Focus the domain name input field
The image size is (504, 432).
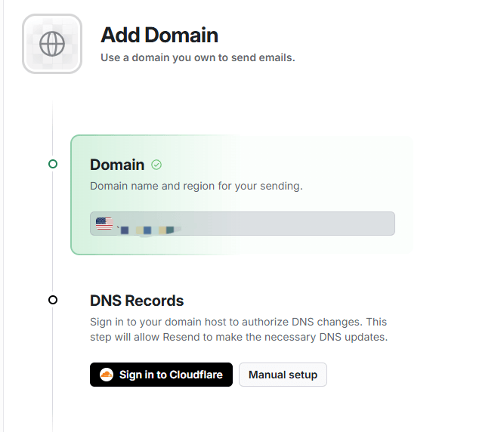pyautogui.click(x=287, y=224)
